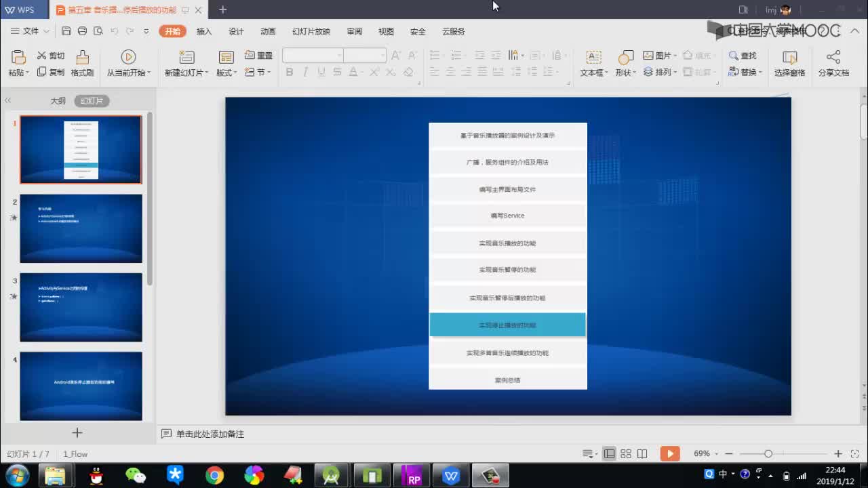The height and width of the screenshot is (488, 868).
Task: Click the decrease font size icon
Action: [412, 56]
